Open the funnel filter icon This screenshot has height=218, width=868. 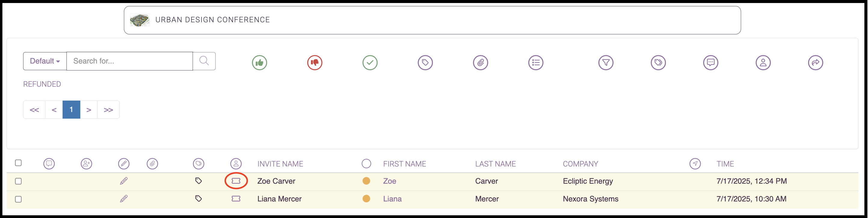pyautogui.click(x=606, y=62)
